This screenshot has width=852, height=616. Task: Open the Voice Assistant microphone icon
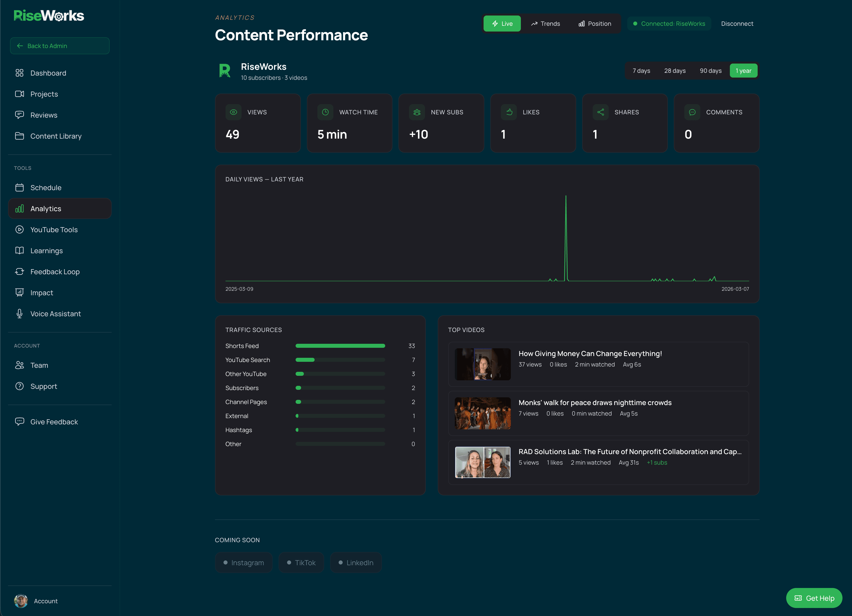pos(20,314)
